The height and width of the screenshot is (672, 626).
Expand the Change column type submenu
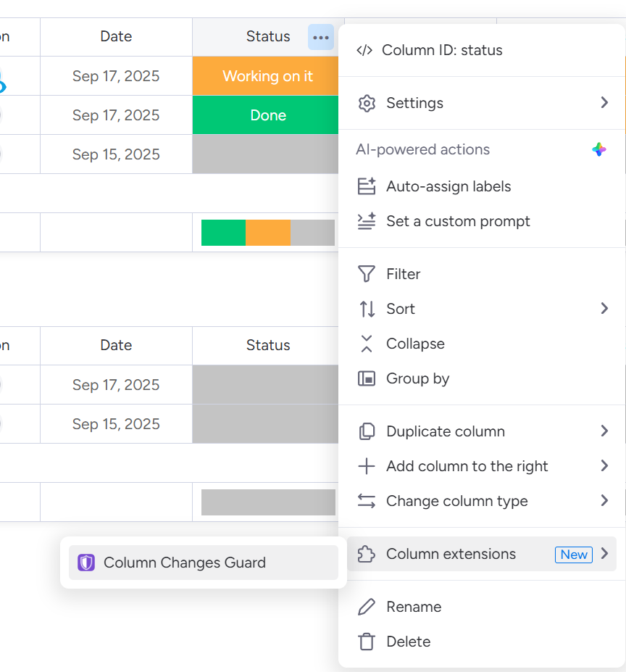pyautogui.click(x=605, y=500)
